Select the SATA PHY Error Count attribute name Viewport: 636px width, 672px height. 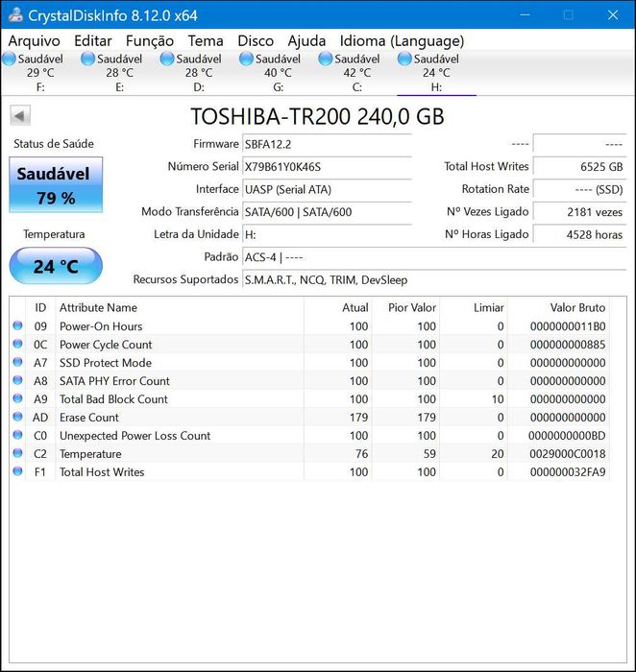pyautogui.click(x=114, y=381)
